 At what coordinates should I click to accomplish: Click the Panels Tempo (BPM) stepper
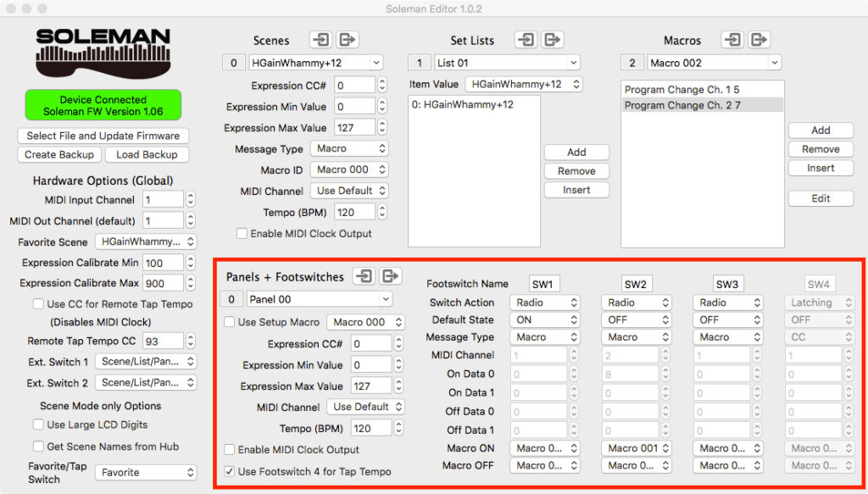(398, 428)
